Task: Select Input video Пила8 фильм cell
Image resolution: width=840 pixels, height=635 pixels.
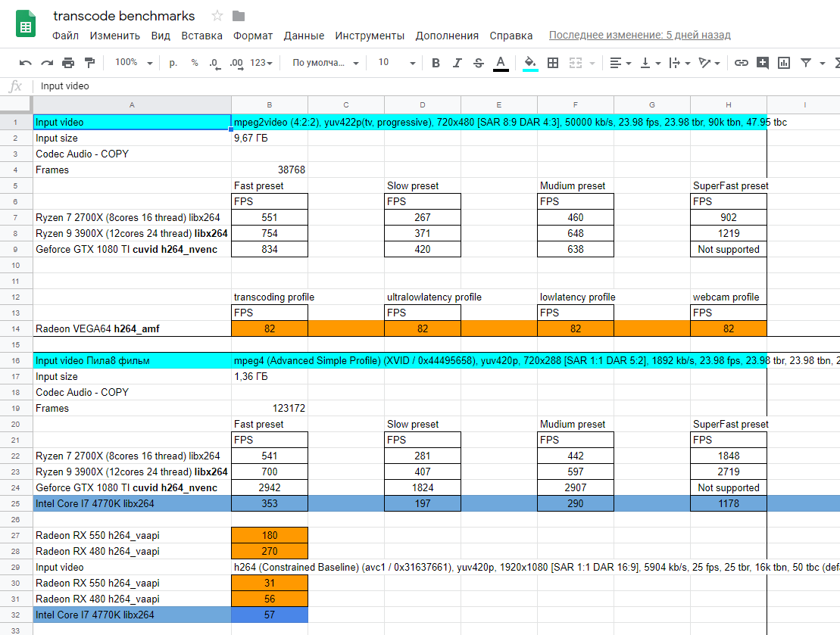Action: 133,361
